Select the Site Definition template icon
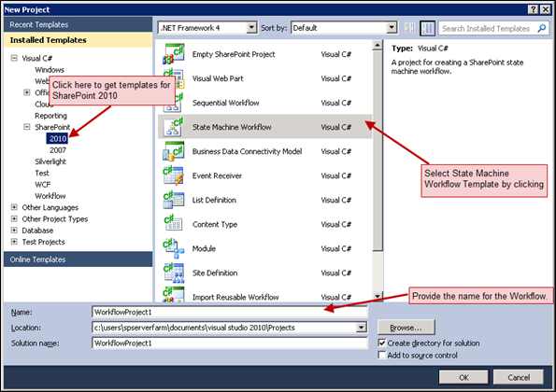 [174, 273]
